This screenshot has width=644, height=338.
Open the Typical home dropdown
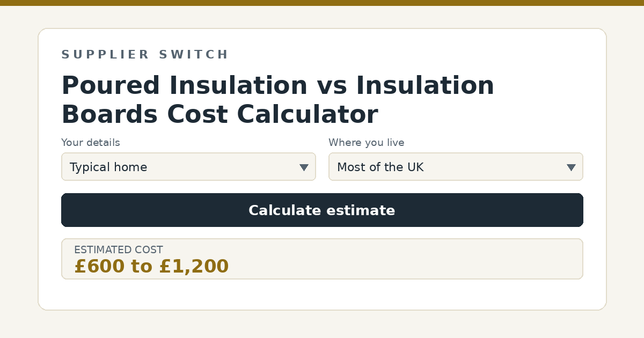point(188,167)
